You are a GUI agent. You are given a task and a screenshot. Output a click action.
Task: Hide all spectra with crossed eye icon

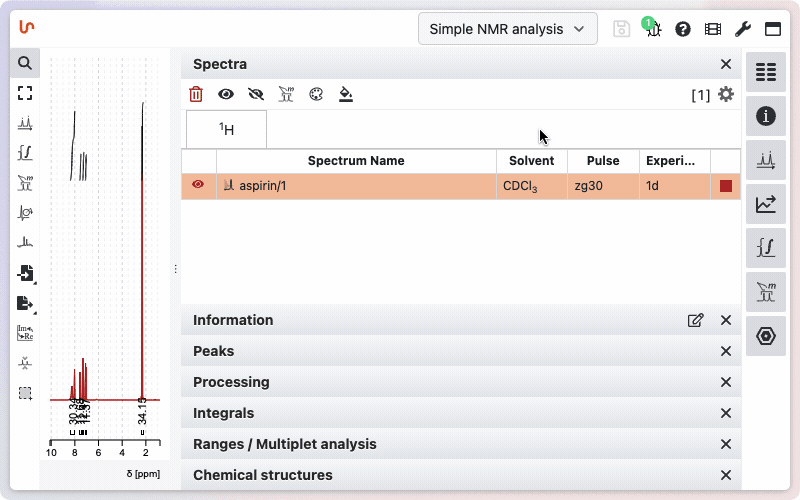[x=256, y=95]
